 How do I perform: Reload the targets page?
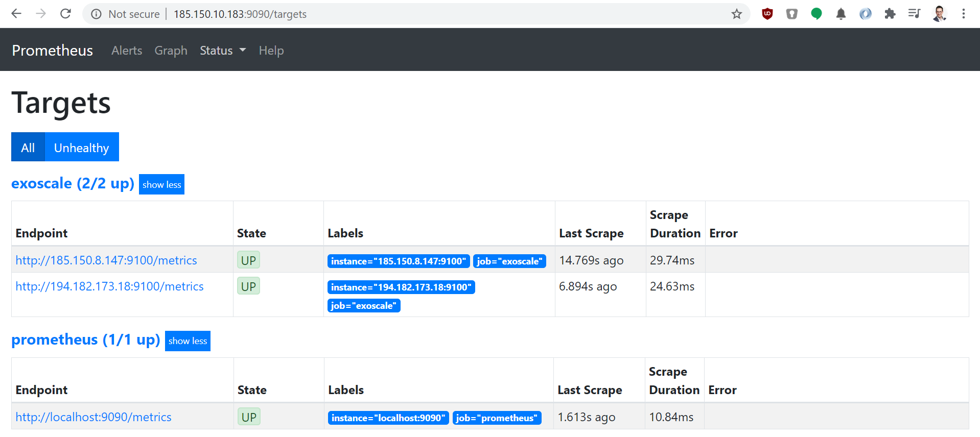coord(65,14)
